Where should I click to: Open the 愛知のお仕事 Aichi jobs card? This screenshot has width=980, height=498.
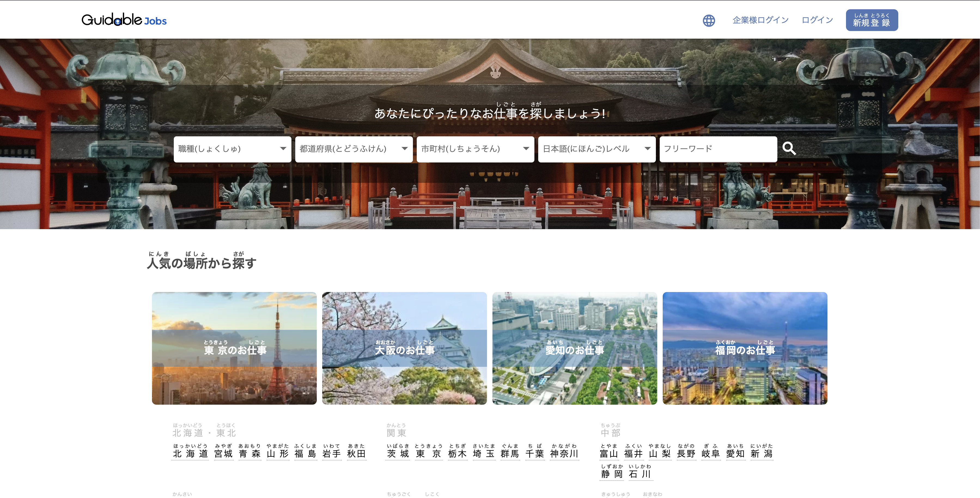[574, 348]
